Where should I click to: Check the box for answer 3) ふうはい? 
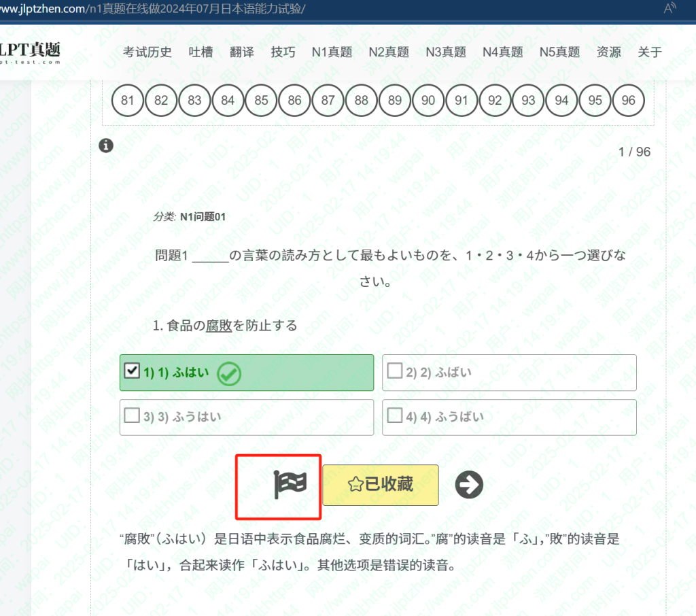coord(132,415)
